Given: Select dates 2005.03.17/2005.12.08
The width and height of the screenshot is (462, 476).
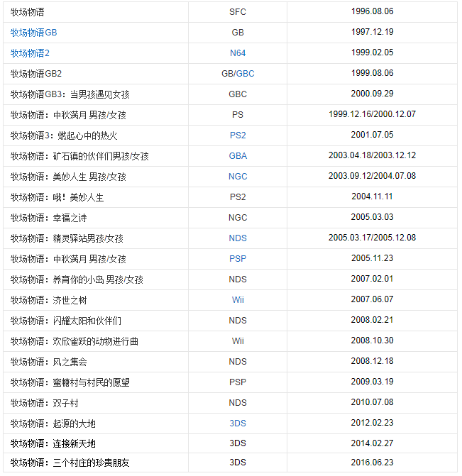Looking at the screenshot, I should click(x=372, y=238).
